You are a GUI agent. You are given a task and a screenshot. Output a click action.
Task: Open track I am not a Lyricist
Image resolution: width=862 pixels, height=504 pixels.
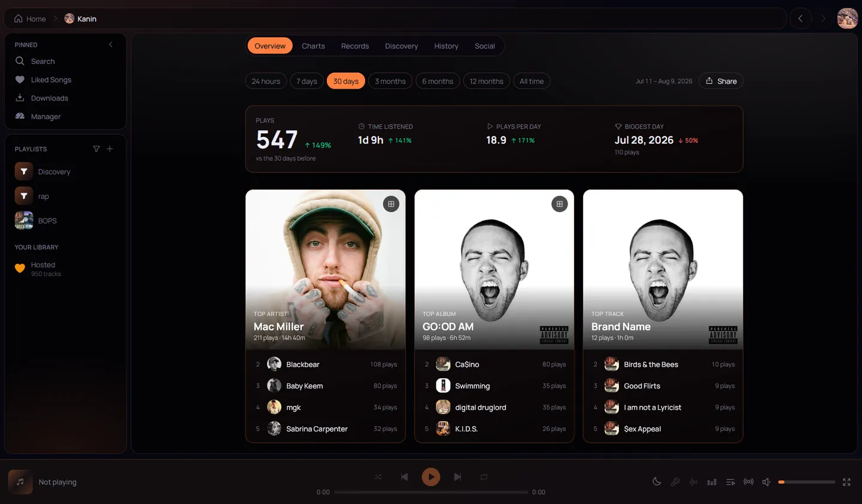(x=663, y=408)
